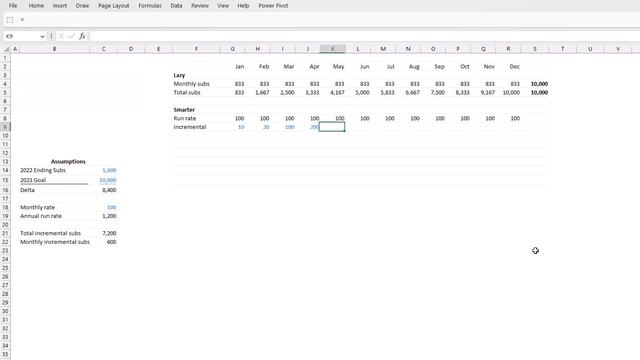Switch to the Home tab

pyautogui.click(x=36, y=6)
